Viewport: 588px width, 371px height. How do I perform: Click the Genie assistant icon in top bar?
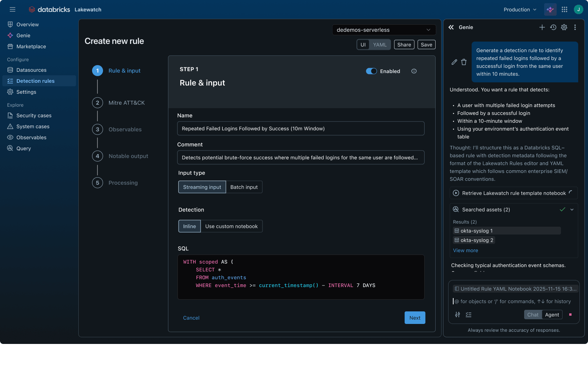[x=550, y=9]
